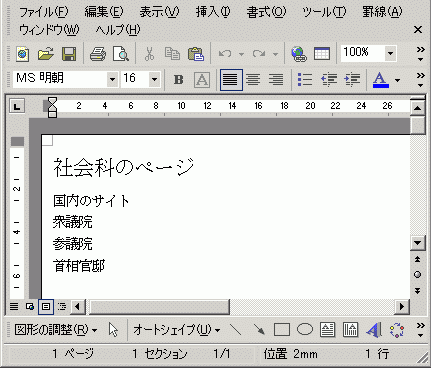
Task: Open the ファイル(F) menu
Action: tap(44, 12)
